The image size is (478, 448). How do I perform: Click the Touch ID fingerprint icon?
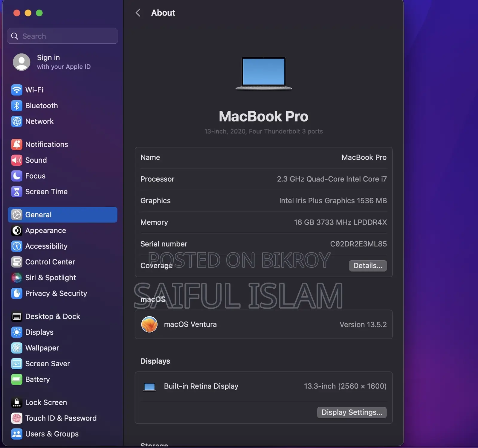click(17, 418)
